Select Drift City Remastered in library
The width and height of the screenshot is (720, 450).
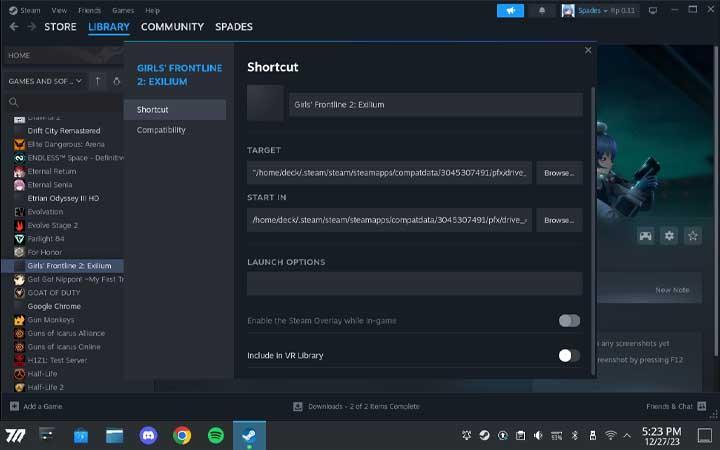point(62,131)
